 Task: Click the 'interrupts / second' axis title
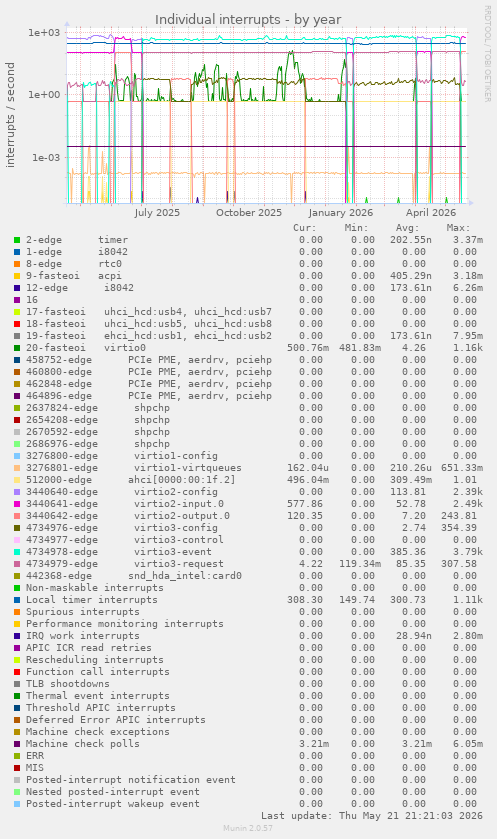tap(10, 115)
